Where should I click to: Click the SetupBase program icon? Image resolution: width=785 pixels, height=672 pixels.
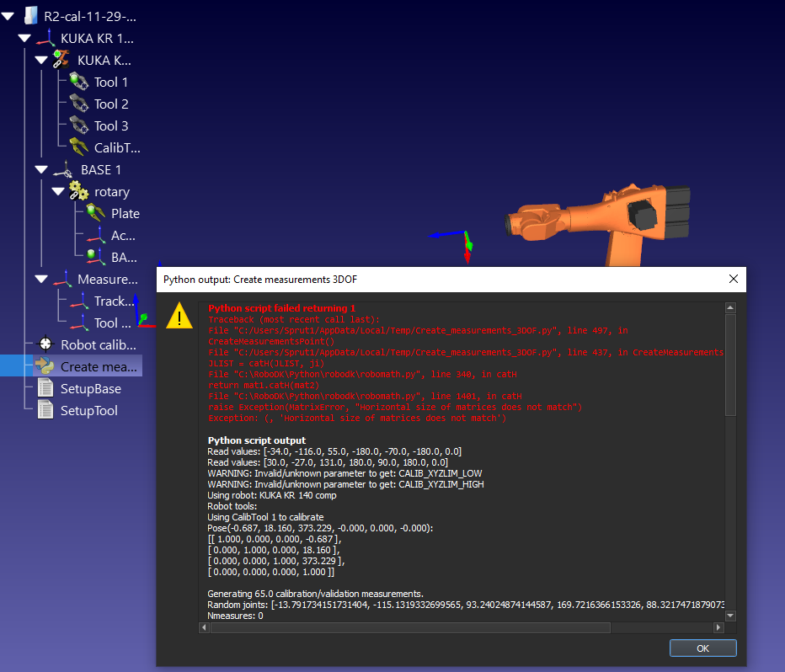(45, 388)
